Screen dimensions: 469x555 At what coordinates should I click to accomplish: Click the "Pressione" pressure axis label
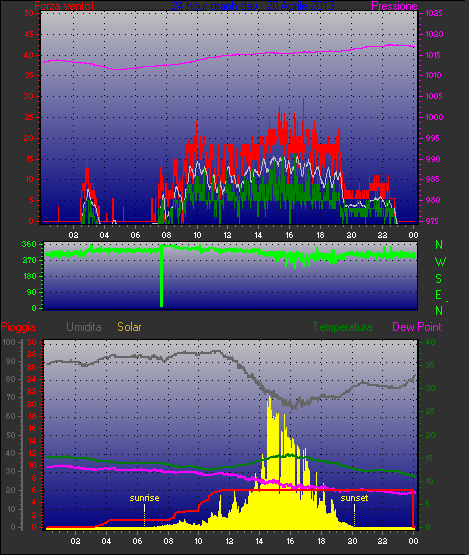tap(394, 6)
